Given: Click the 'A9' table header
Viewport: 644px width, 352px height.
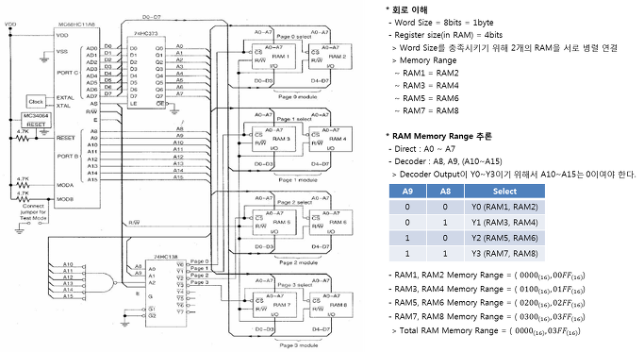Looking at the screenshot, I should [407, 192].
